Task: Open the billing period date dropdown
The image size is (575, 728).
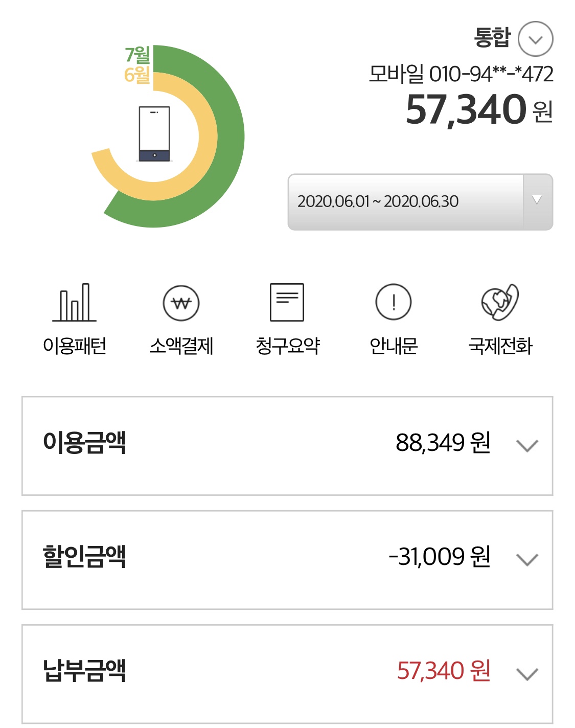Action: [420, 202]
